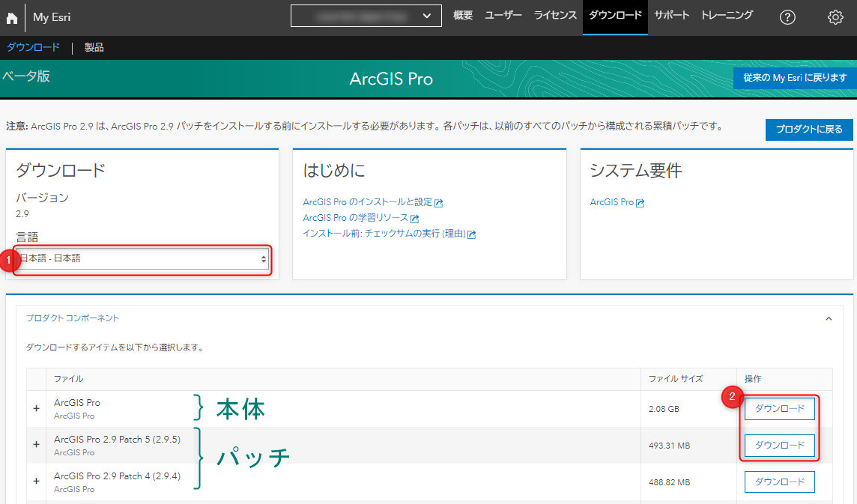Screen dimensions: 857x504
Task: Open the サポート tab
Action: pyautogui.click(x=672, y=15)
